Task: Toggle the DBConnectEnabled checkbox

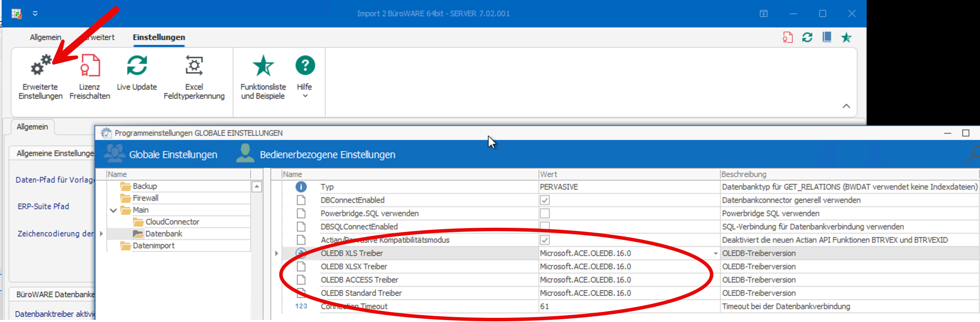Action: pyautogui.click(x=545, y=200)
